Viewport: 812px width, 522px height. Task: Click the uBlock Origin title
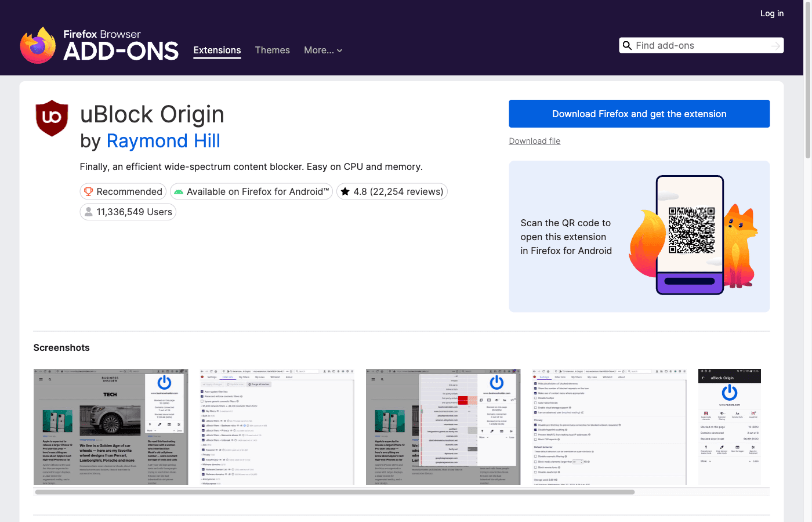[x=152, y=114]
